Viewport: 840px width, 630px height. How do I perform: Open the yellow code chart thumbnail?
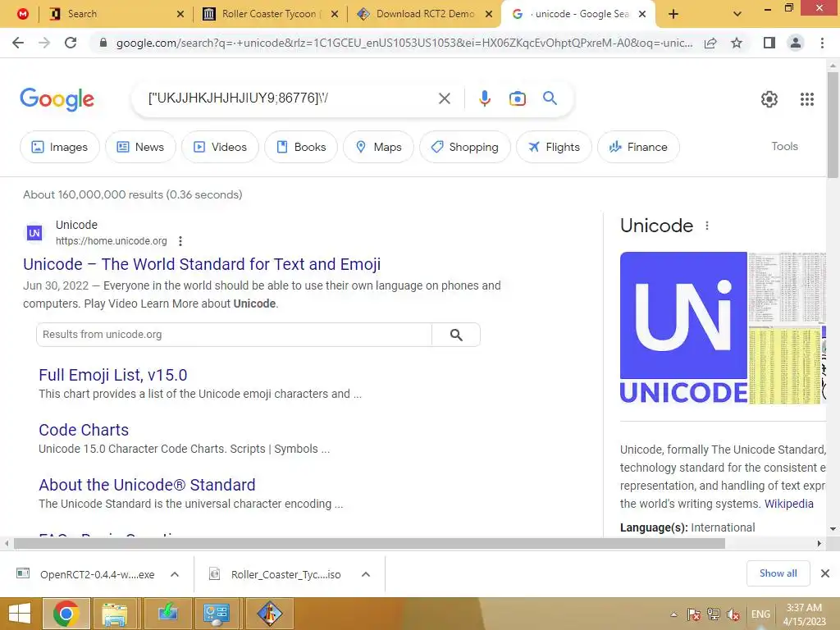coord(784,367)
